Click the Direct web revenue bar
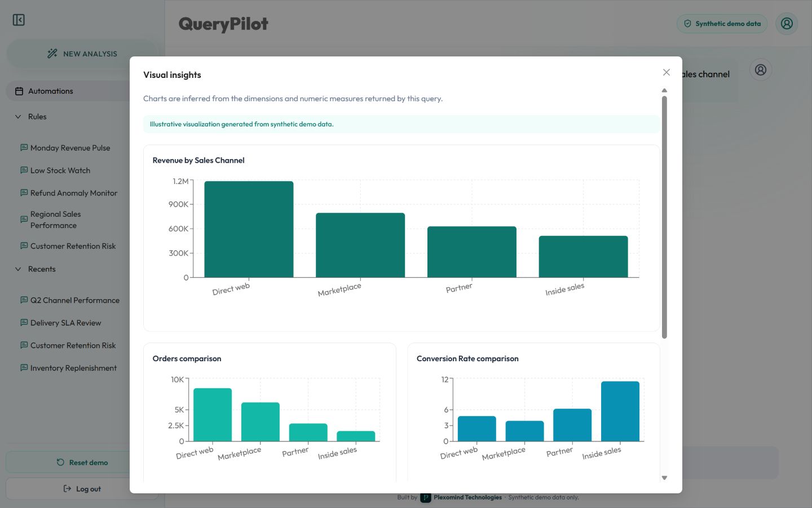812x508 pixels. [x=249, y=229]
